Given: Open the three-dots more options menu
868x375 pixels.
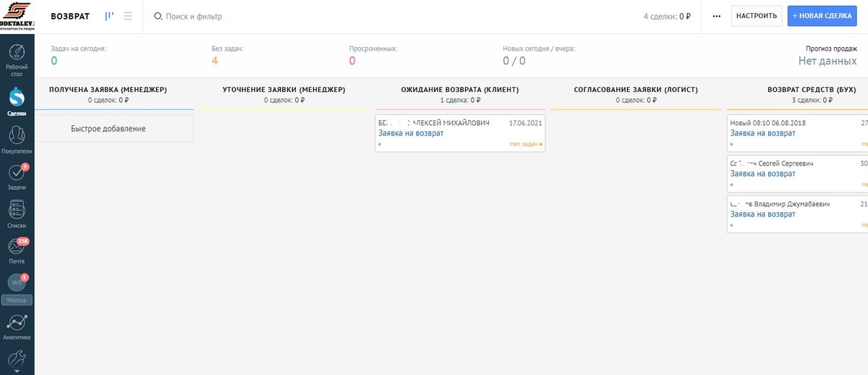Looking at the screenshot, I should click(x=716, y=16).
